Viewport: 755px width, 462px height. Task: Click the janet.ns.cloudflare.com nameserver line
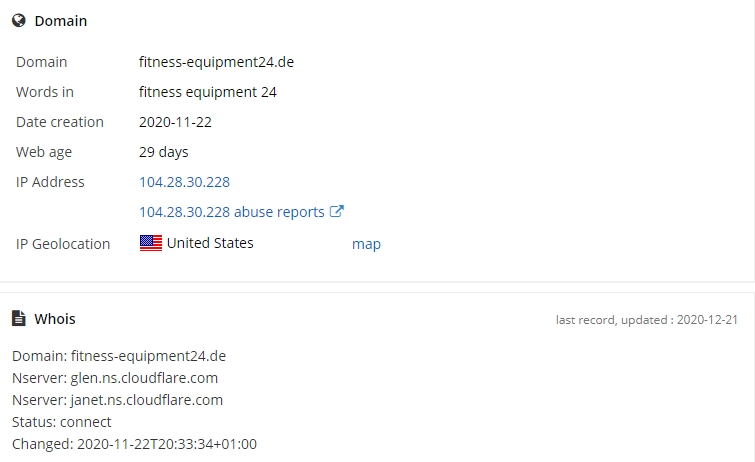click(117, 400)
